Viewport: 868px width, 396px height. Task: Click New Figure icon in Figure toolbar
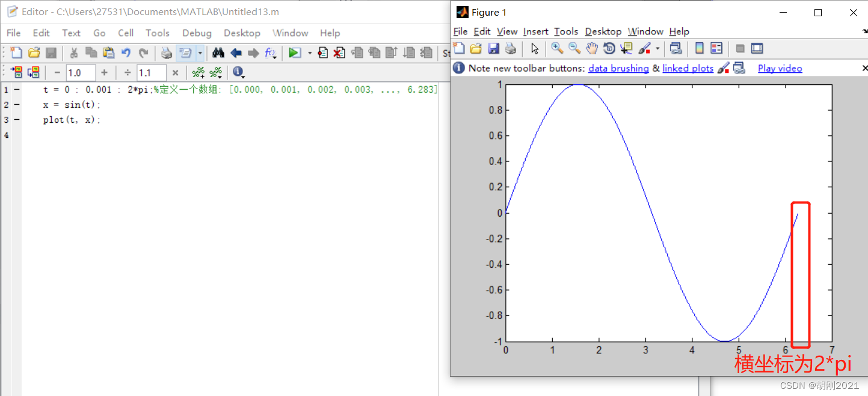[x=459, y=49]
